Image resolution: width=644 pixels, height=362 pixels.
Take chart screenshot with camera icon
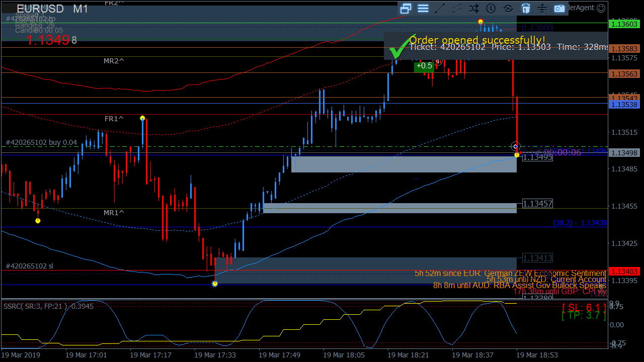(x=559, y=8)
